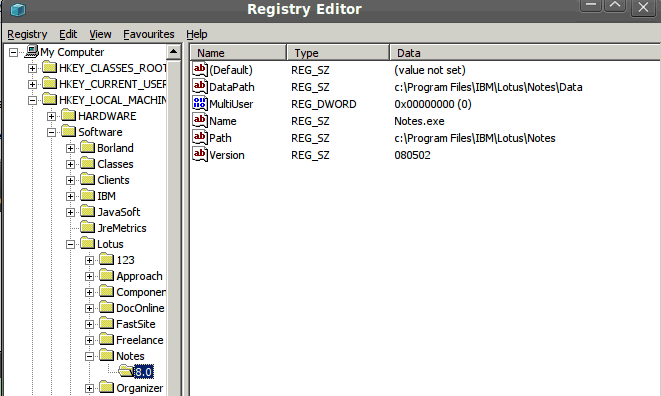Screen dimensions: 661x396
Task: Collapse the Lotus key
Action: (x=70, y=245)
